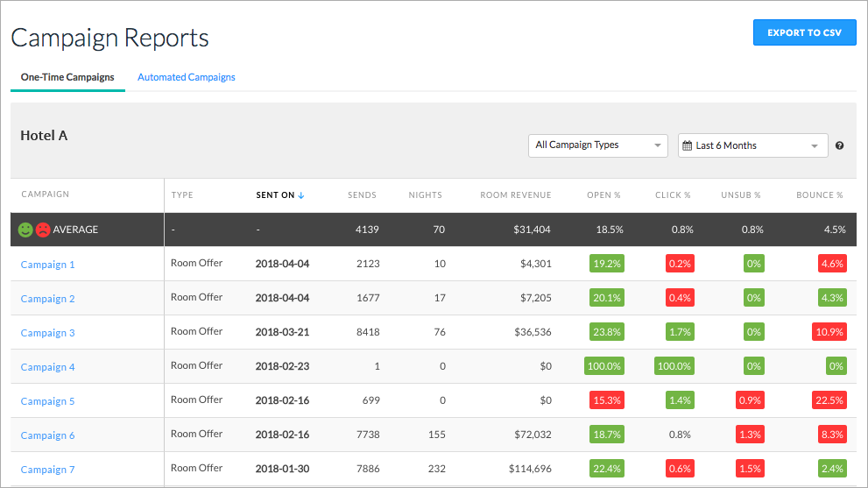Click the 7738 sends cell
This screenshot has width=868, height=488.
[368, 435]
